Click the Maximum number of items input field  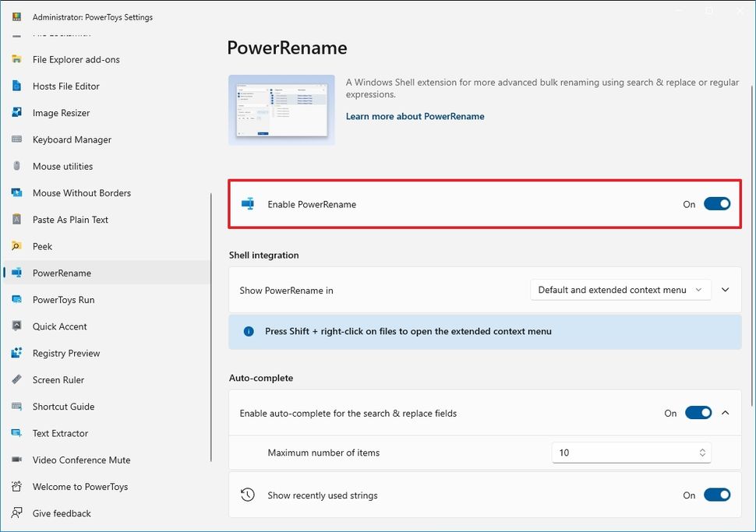(x=624, y=453)
